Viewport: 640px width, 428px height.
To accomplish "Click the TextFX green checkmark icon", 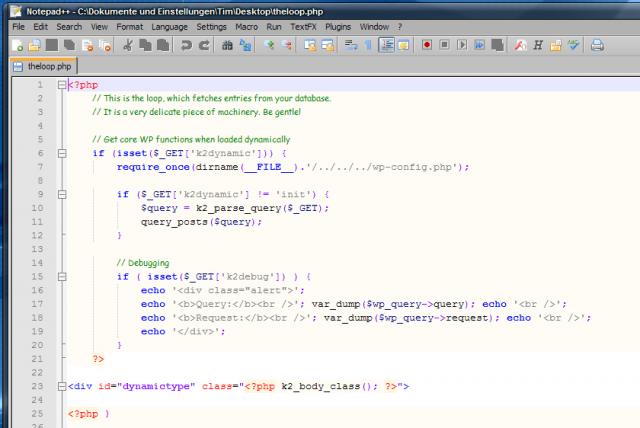I will pos(573,45).
